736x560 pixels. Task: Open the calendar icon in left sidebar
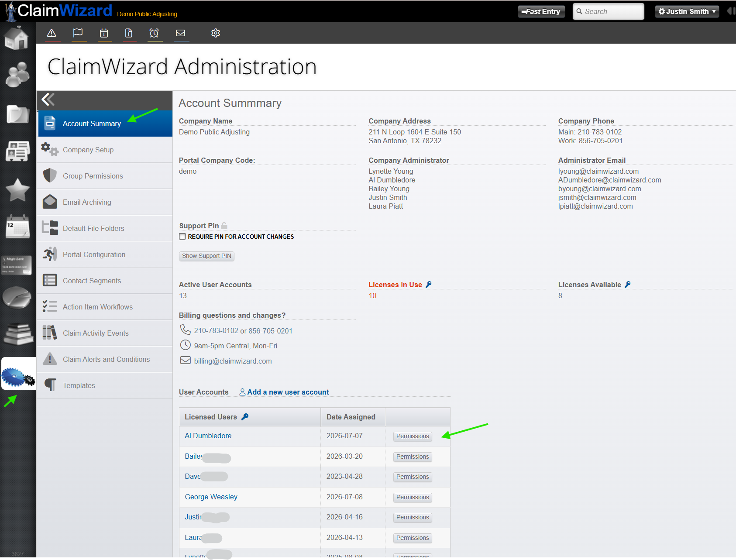(17, 227)
